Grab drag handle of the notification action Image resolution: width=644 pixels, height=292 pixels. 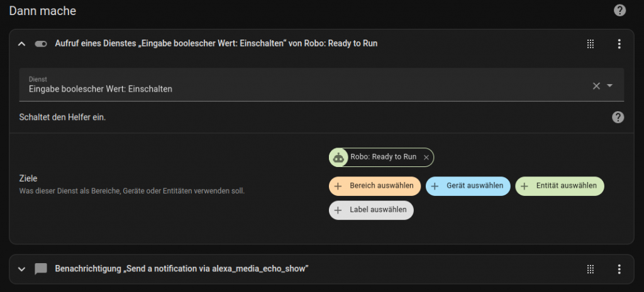pos(590,269)
